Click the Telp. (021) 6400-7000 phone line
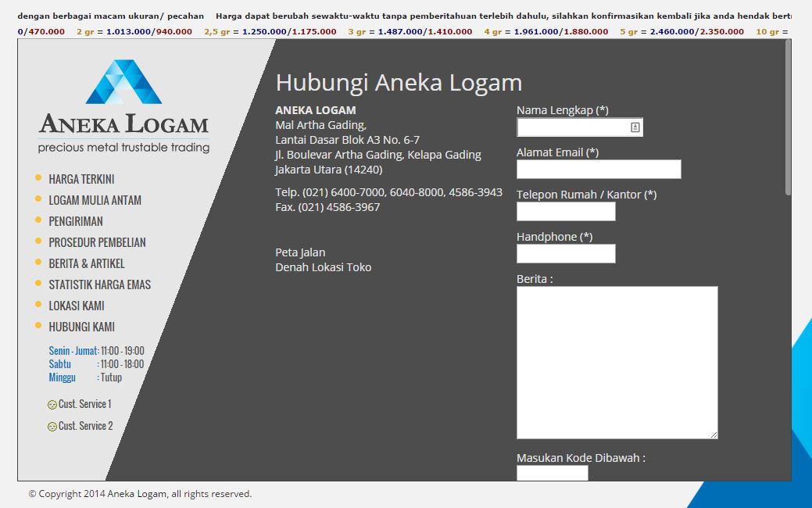The height and width of the screenshot is (508, 812). (x=389, y=192)
